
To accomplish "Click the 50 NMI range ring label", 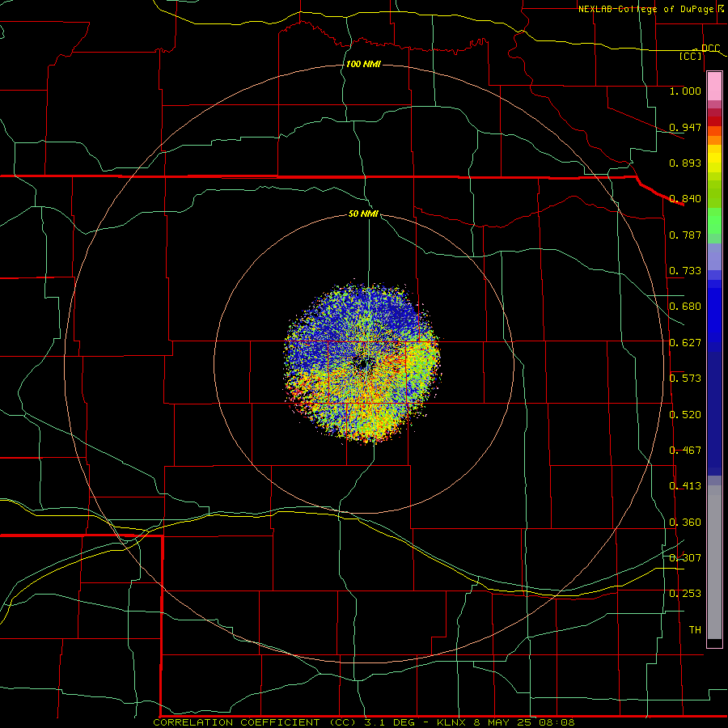I will (363, 214).
